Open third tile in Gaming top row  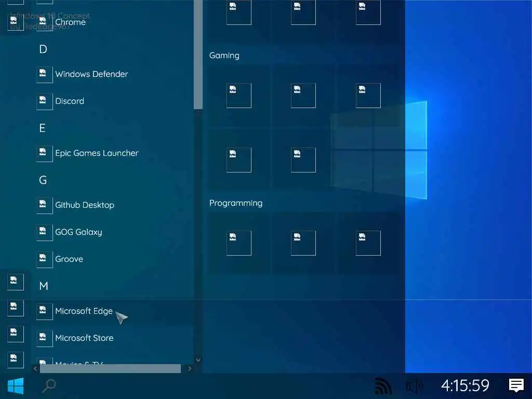coord(368,96)
